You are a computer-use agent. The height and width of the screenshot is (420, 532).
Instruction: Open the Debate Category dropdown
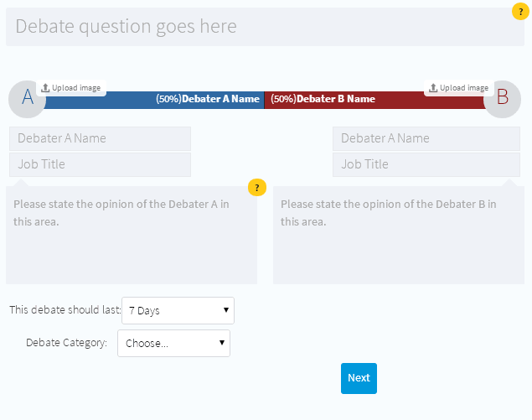173,343
